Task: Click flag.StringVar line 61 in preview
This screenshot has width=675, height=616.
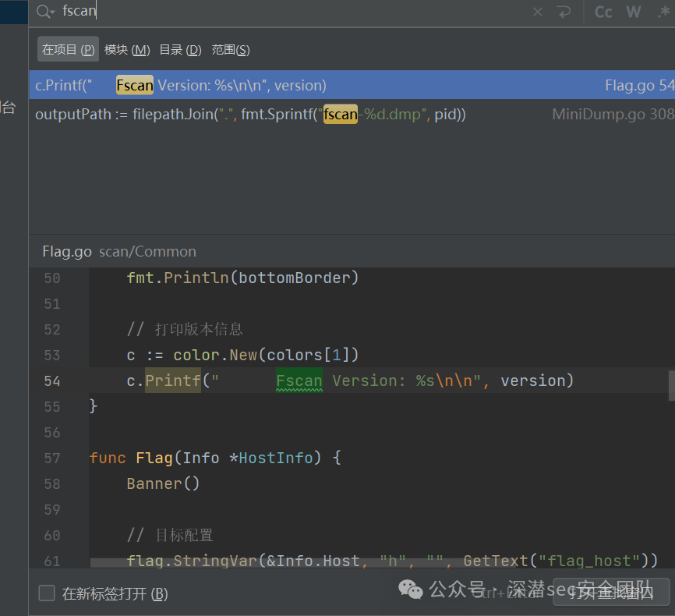Action: (392, 561)
